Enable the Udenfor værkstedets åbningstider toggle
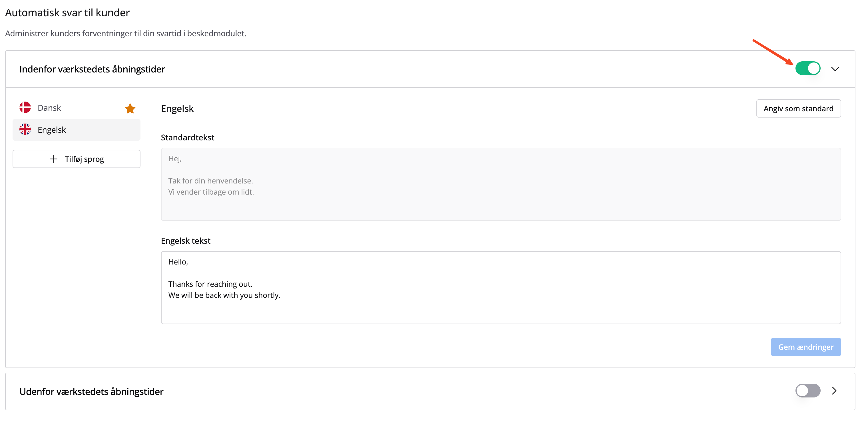The image size is (868, 424). click(x=807, y=391)
